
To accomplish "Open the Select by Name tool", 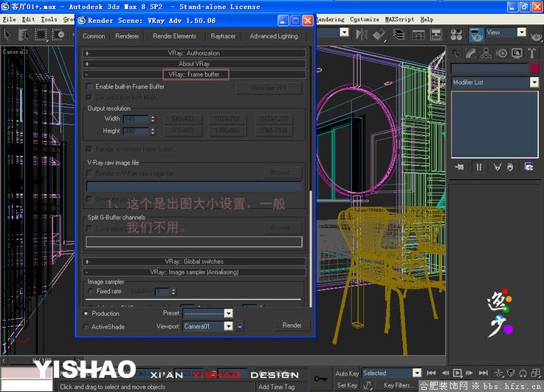I will (x=23, y=35).
